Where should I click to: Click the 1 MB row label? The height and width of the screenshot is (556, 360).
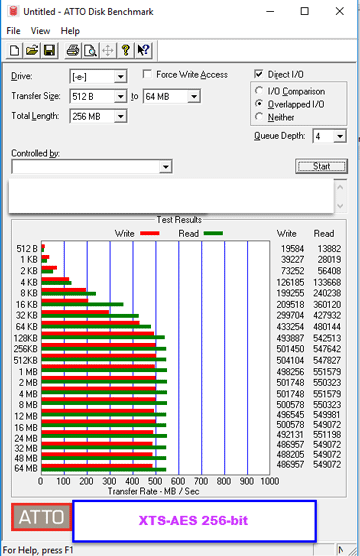click(28, 372)
